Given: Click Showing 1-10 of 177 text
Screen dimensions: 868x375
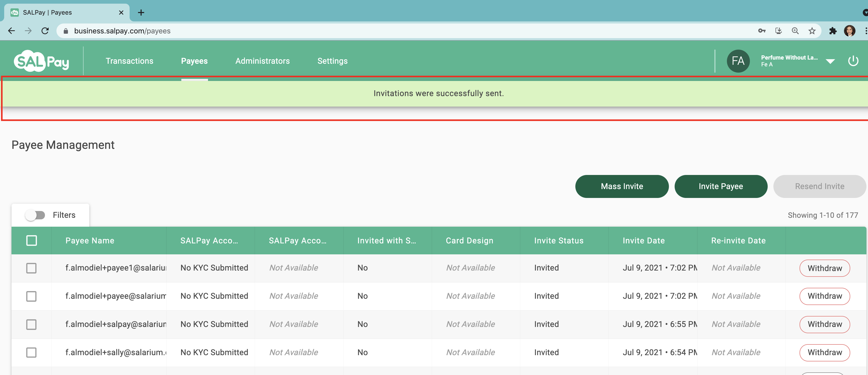Looking at the screenshot, I should point(823,215).
